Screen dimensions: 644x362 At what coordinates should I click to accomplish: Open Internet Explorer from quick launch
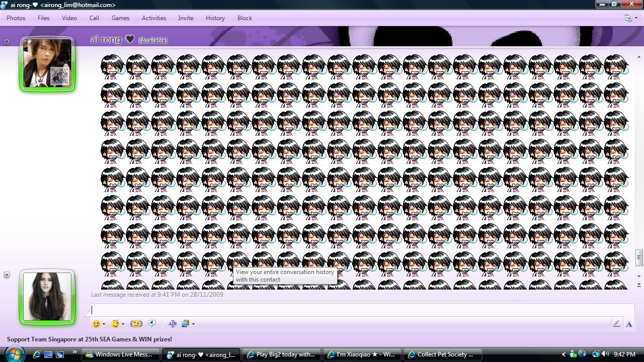coord(37,354)
